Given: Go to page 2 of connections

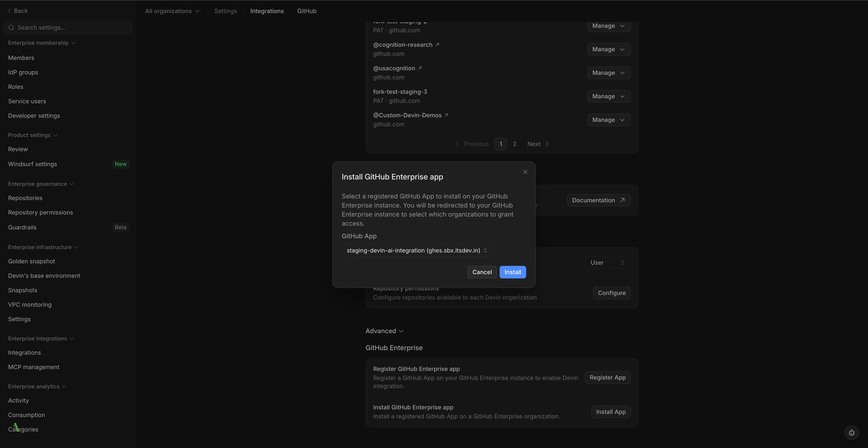Looking at the screenshot, I should point(514,144).
